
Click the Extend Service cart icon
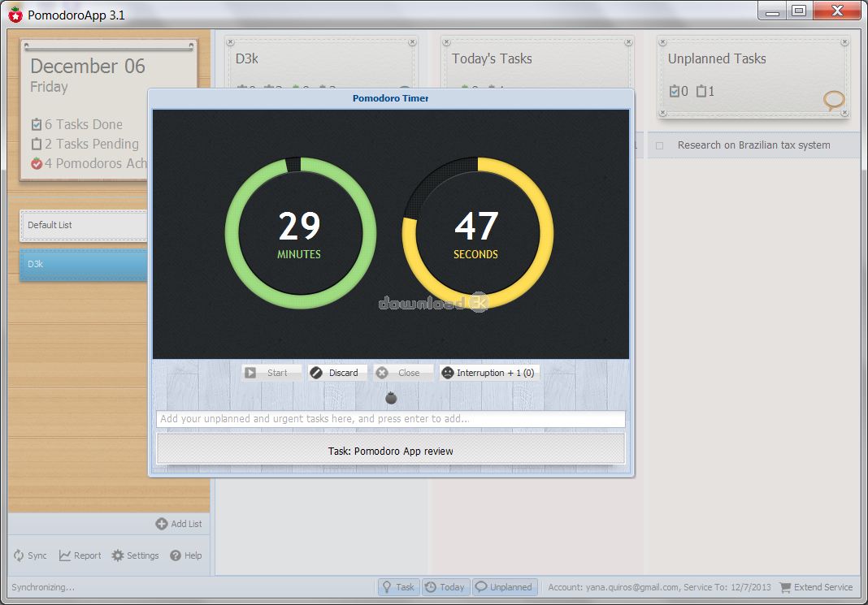(x=785, y=587)
